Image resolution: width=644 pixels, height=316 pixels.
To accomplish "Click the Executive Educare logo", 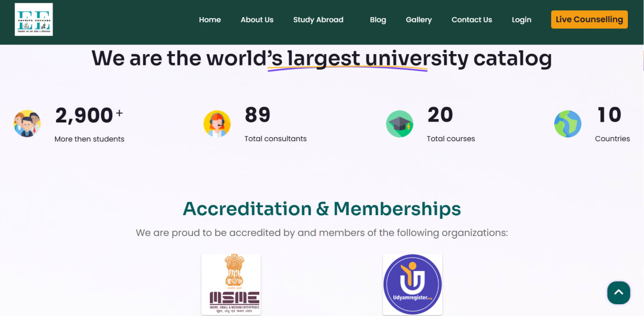I will 33,19.
